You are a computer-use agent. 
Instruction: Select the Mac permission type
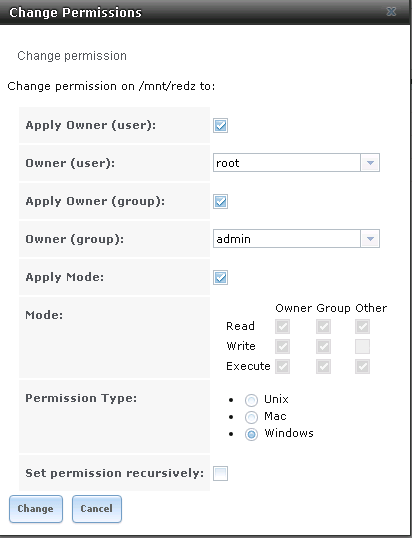[x=251, y=417]
